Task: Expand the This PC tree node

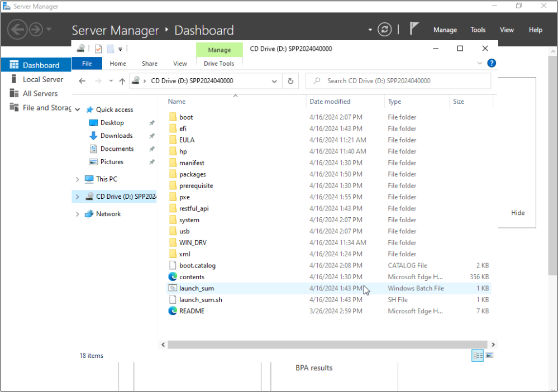Action: 78,179
